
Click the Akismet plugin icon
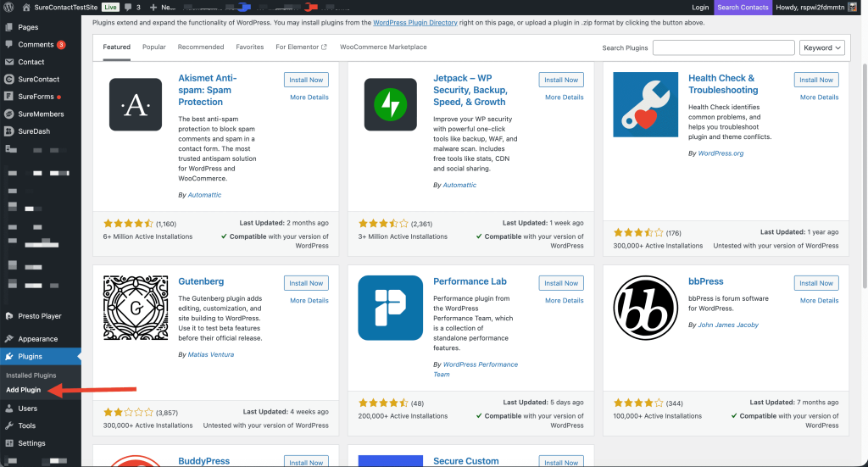(136, 104)
